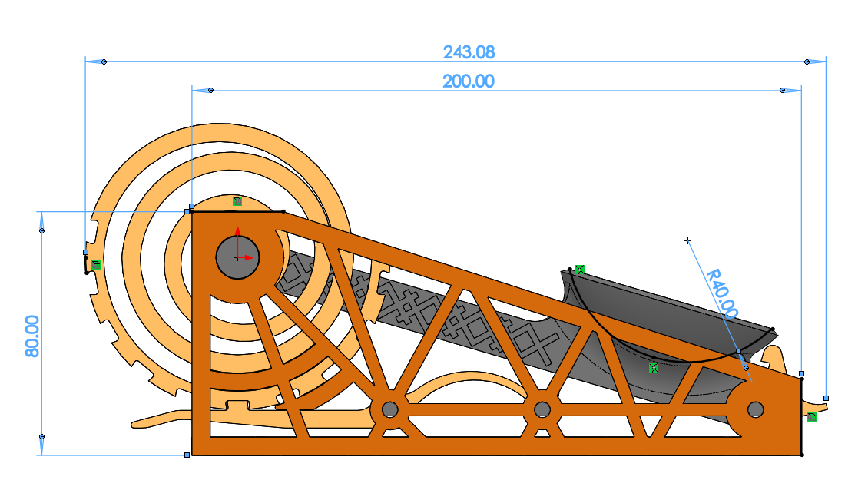The height and width of the screenshot is (500, 868).
Task: Select the rightmost small hole in frame
Action: coord(755,409)
